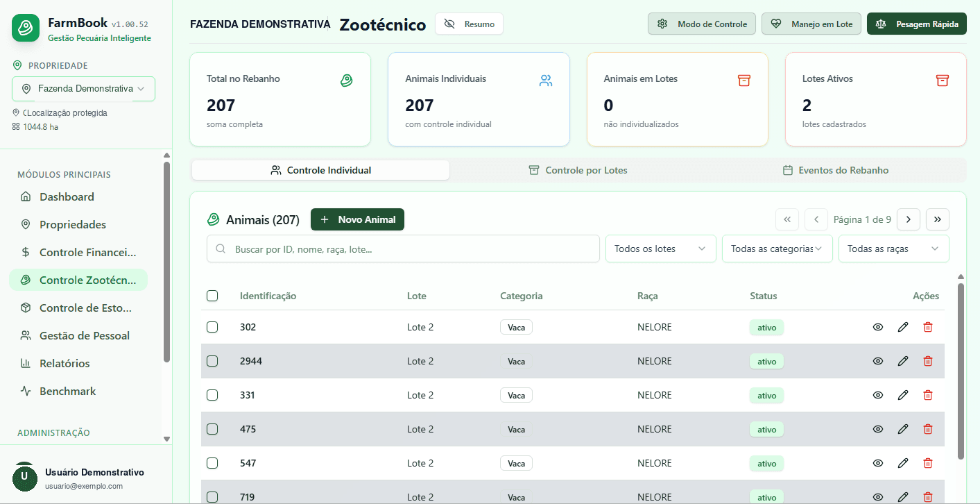View details of animal 547
The height and width of the screenshot is (504, 980).
tap(878, 463)
